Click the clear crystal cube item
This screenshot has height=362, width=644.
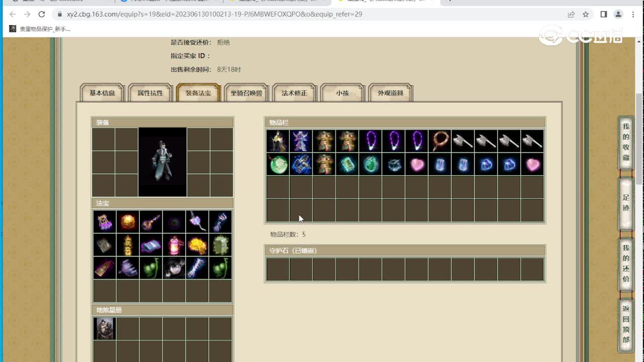[x=393, y=164]
